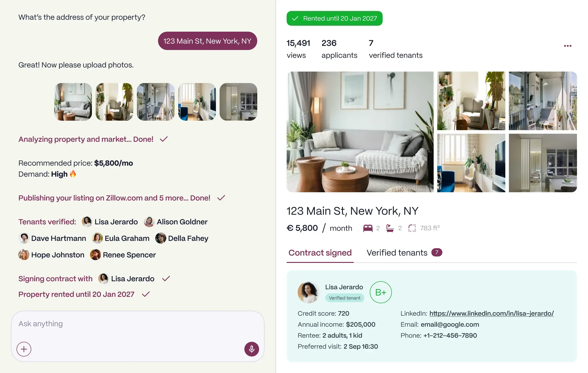Click the 123 Main St address chat bubble
The image size is (588, 373).
[207, 41]
